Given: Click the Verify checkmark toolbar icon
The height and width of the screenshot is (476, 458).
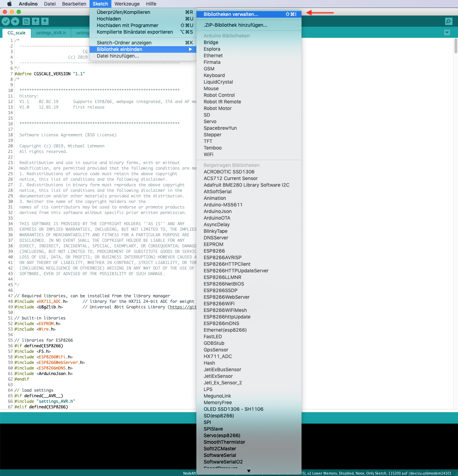Looking at the screenshot, I should 6,22.
